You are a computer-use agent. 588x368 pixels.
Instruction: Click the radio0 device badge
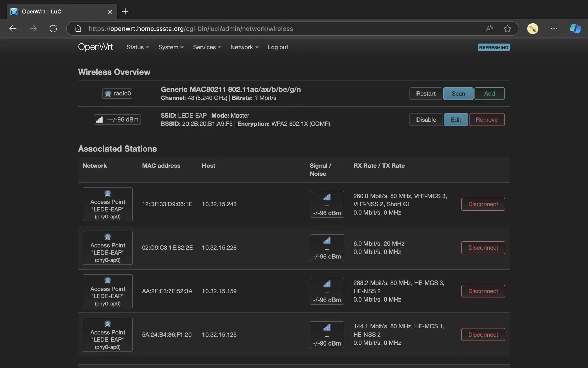[x=117, y=93]
